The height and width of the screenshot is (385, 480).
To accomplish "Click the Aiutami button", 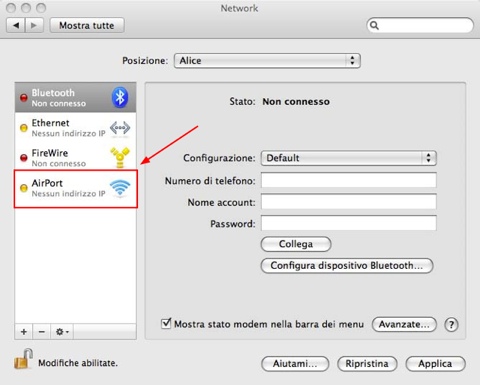I will tap(295, 364).
